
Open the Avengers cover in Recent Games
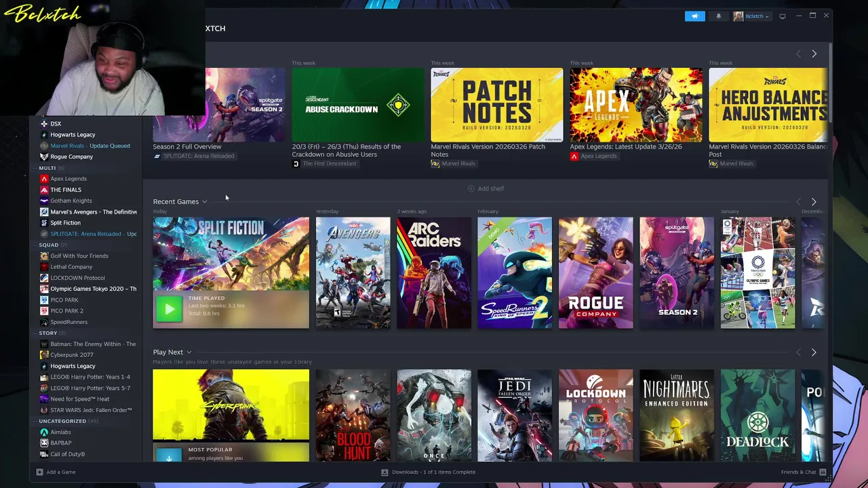tap(353, 272)
